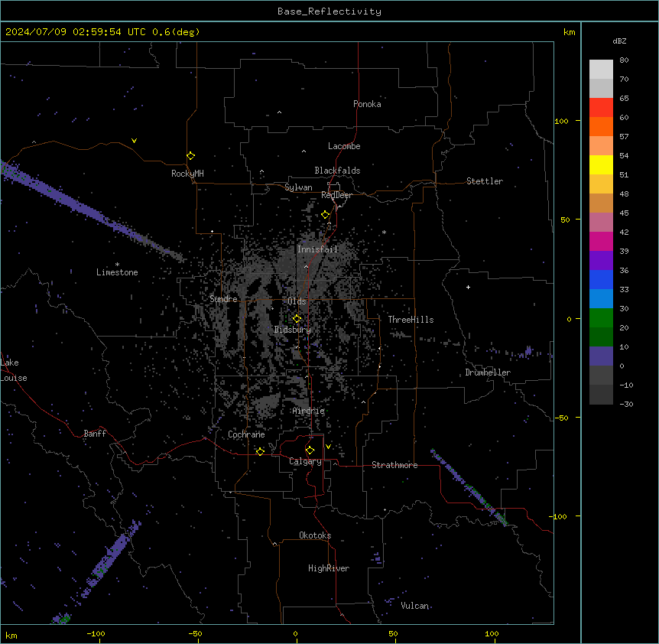Click the white plus marker west of Drumheller
This screenshot has height=644, width=659.
[x=468, y=287]
